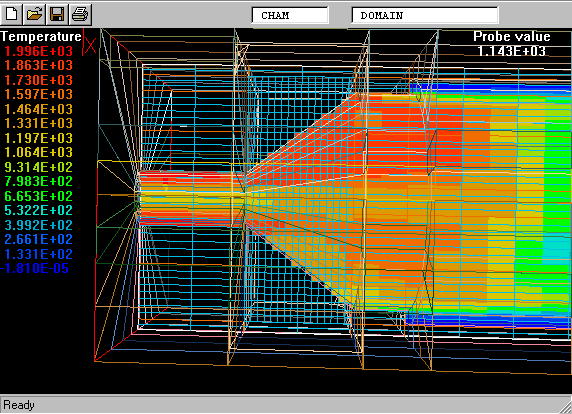
Task: Click the 1.143E+03 probe reading
Action: pyautogui.click(x=511, y=51)
